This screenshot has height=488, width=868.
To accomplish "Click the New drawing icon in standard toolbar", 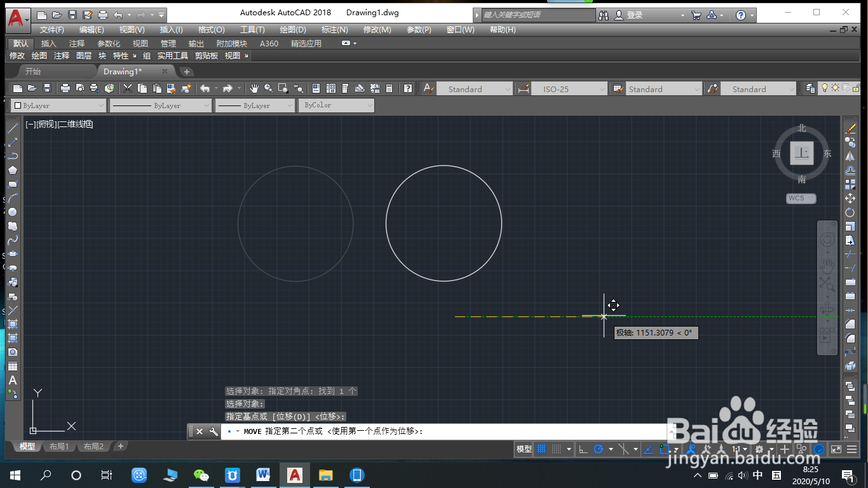I will pyautogui.click(x=18, y=88).
